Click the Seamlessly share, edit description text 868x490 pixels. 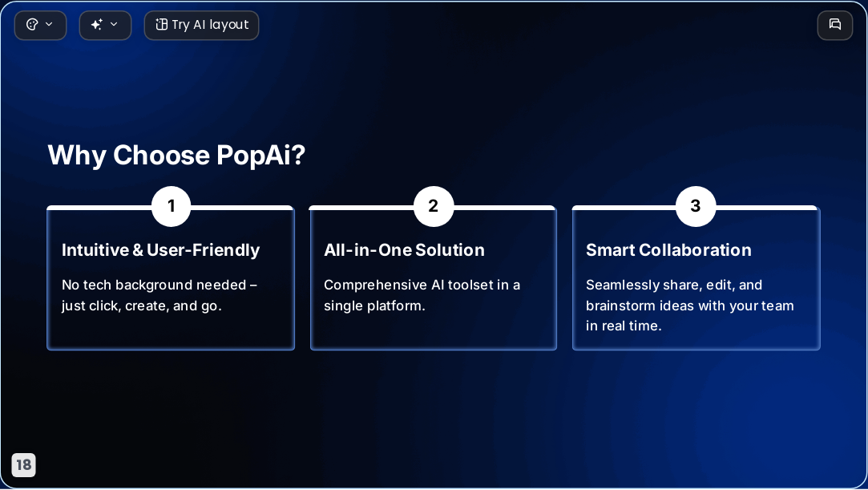[x=690, y=305]
